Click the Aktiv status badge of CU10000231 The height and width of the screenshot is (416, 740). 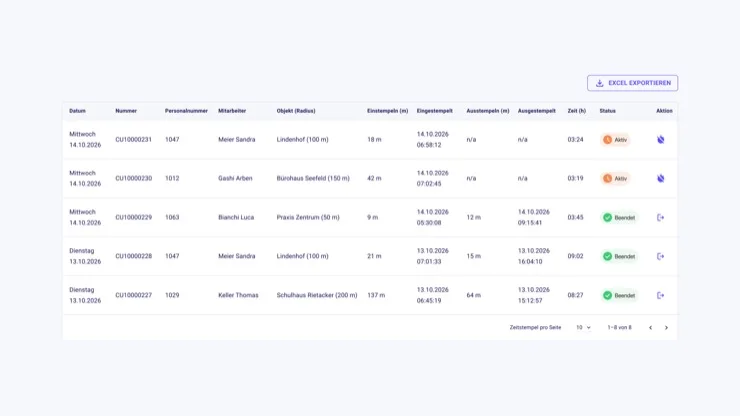[615, 140]
